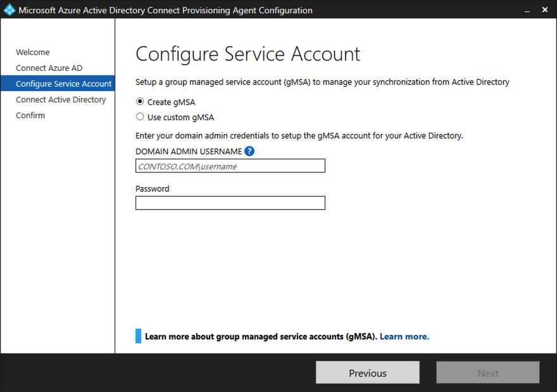Click the Next button

[x=488, y=372]
